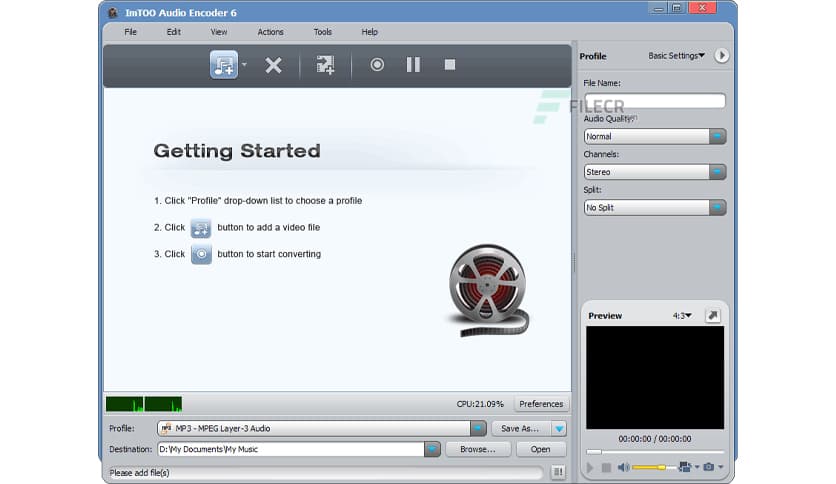836x484 pixels.
Task: Click the Save As... button
Action: coord(520,428)
